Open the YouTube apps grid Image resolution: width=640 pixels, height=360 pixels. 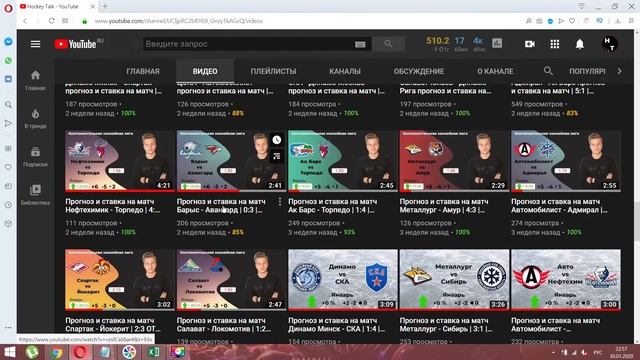pyautogui.click(x=555, y=44)
